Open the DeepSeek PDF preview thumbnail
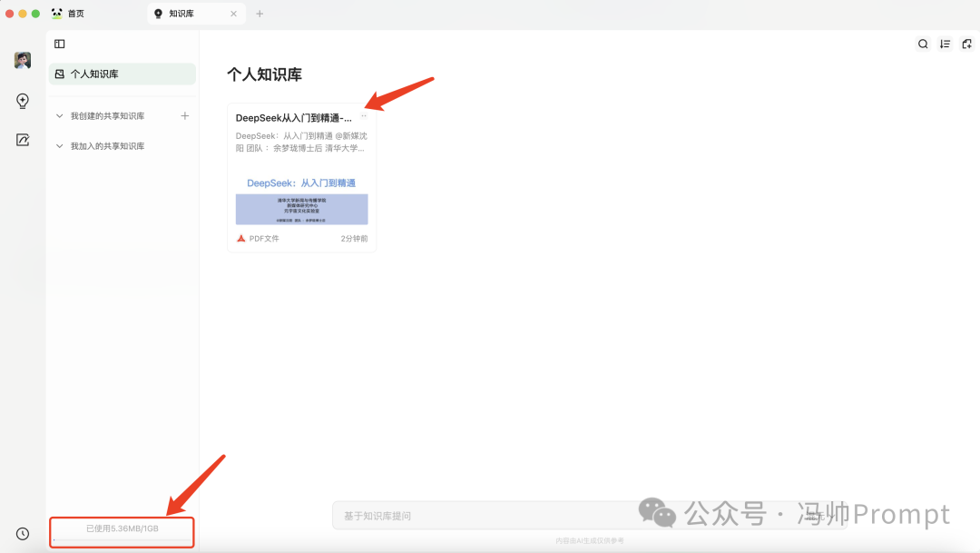Image resolution: width=980 pixels, height=553 pixels. [x=301, y=200]
